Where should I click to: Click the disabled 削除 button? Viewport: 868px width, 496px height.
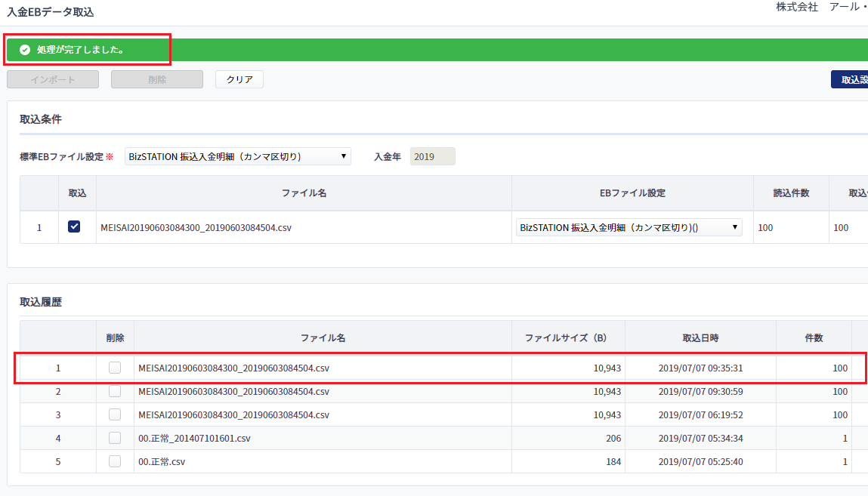[156, 79]
